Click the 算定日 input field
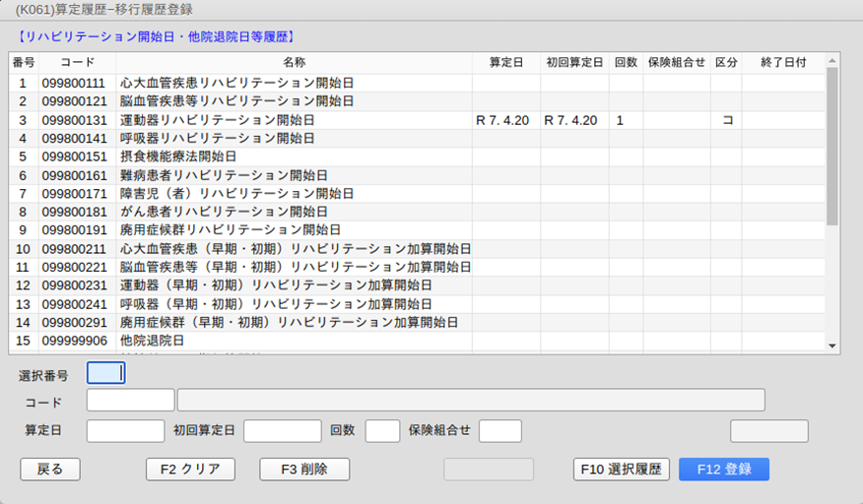 [x=125, y=431]
